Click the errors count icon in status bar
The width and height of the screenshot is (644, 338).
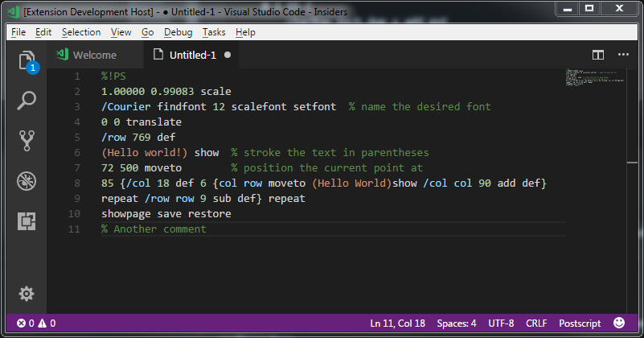tap(25, 324)
